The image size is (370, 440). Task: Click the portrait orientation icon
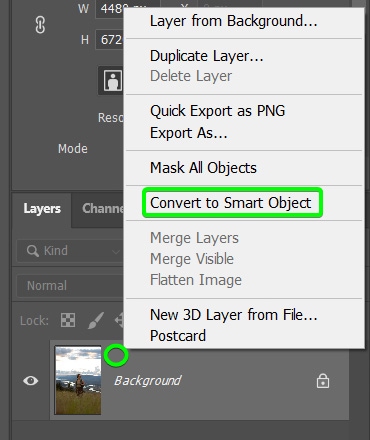pyautogui.click(x=112, y=80)
